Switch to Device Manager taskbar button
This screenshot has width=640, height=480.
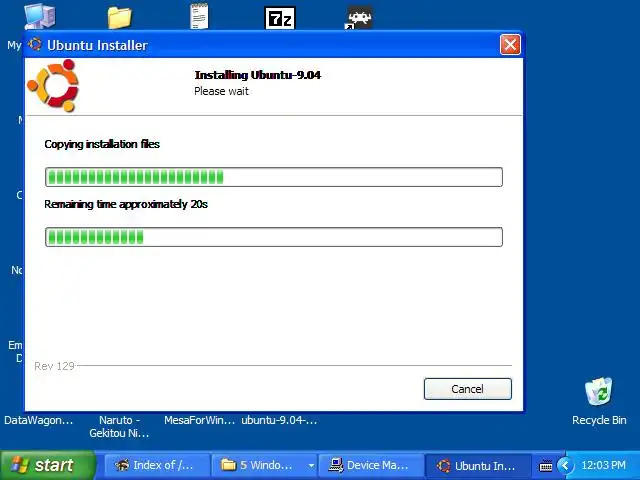pyautogui.click(x=371, y=465)
